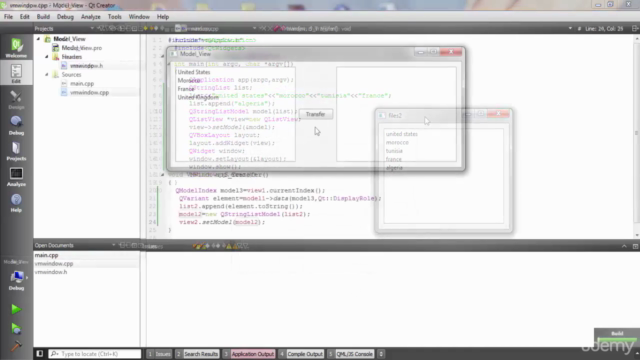Open the Help menu
The image size is (640, 360).
coord(162,17)
